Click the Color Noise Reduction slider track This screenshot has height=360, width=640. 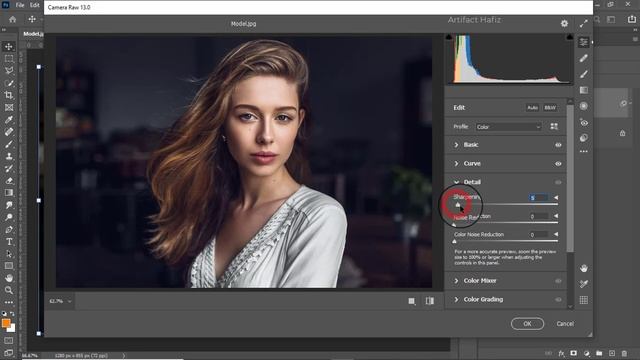pos(506,241)
